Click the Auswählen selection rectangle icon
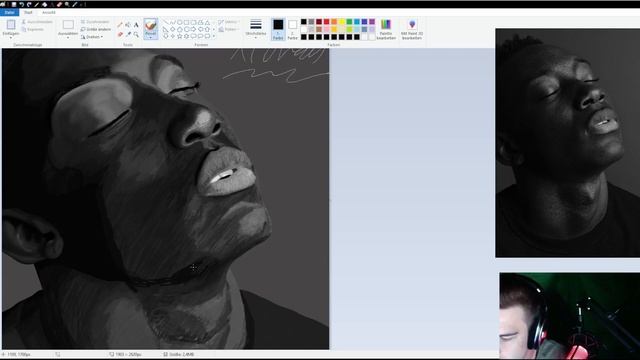Screen dimensions: 640x360 (x=68, y=24)
